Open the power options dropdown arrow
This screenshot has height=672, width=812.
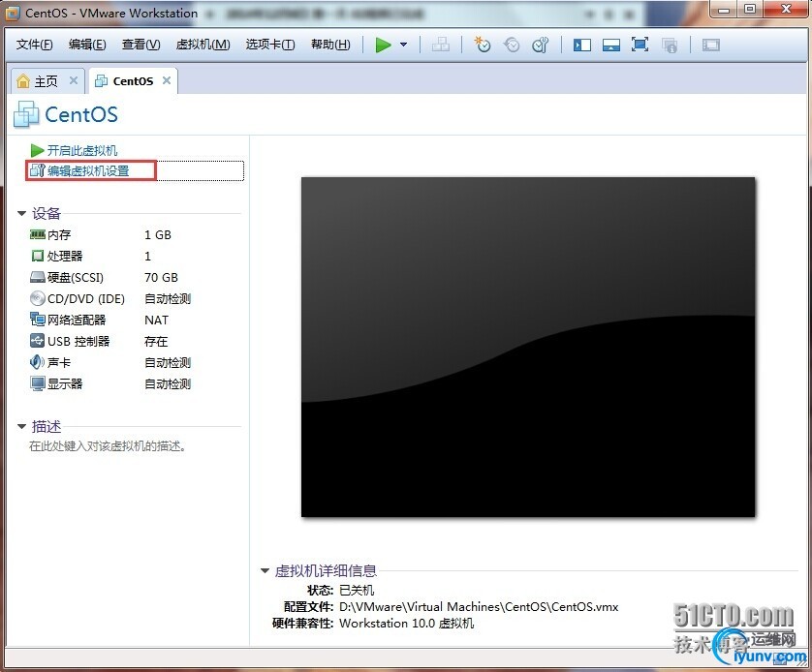(x=403, y=45)
